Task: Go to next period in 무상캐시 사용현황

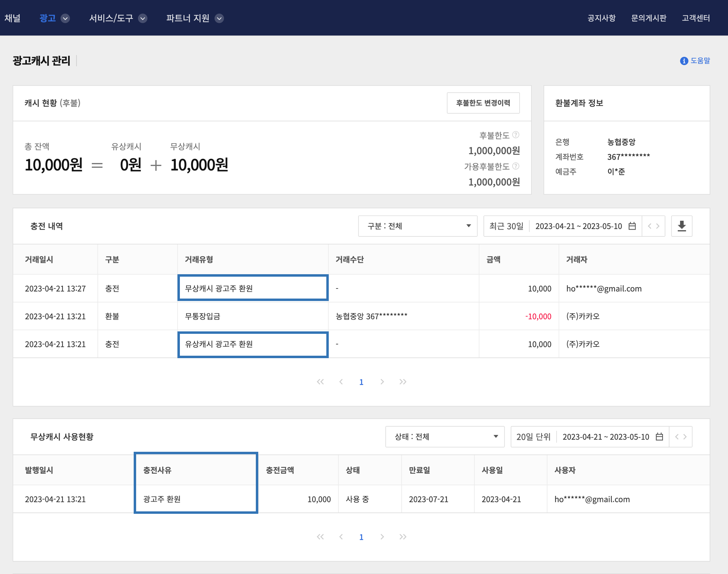Action: pos(685,437)
